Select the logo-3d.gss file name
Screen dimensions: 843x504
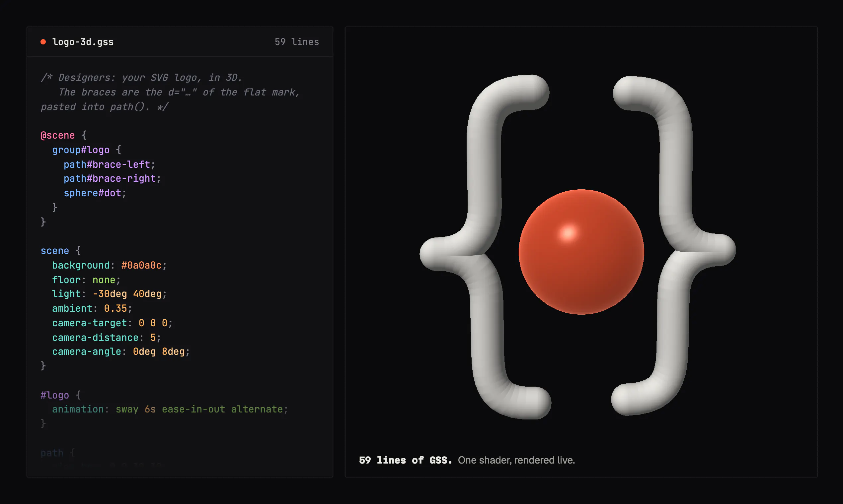[83, 42]
